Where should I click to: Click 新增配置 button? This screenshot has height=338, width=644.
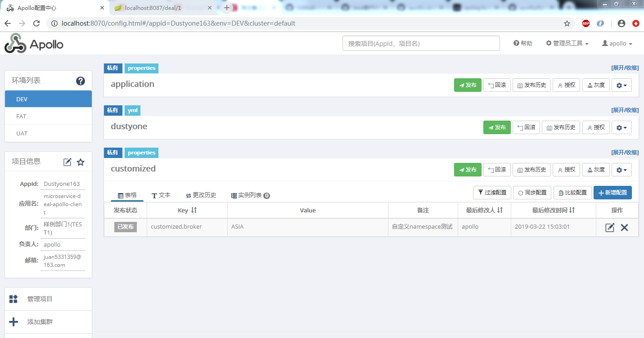612,193
